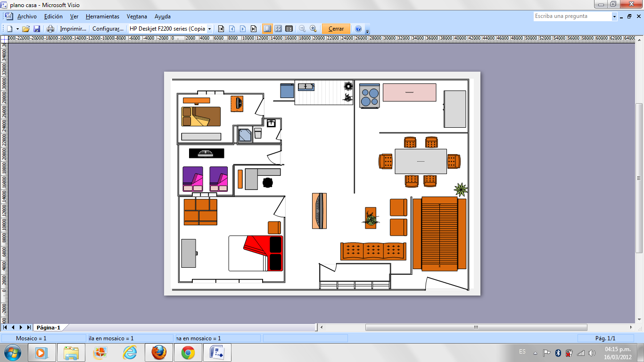Go to first page tab arrow
The height and width of the screenshot is (362, 644).
coord(5,327)
